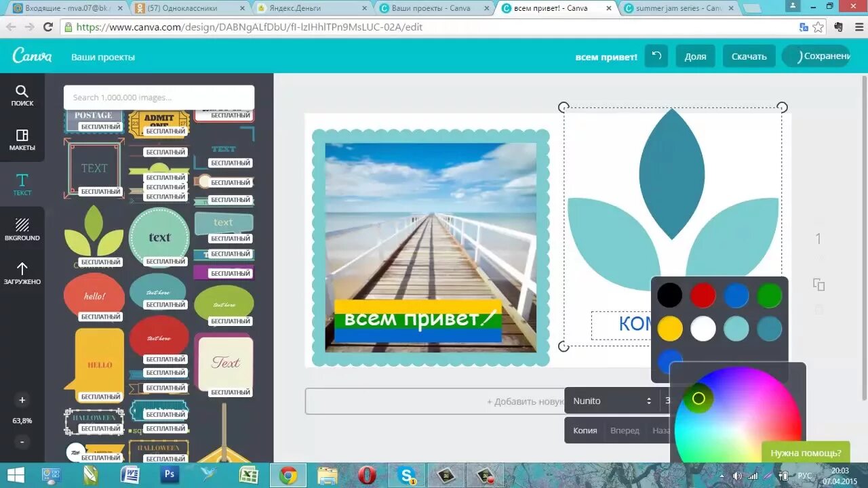Click the Search 1,000,000 images input field
The width and height of the screenshot is (868, 488).
coord(157,97)
